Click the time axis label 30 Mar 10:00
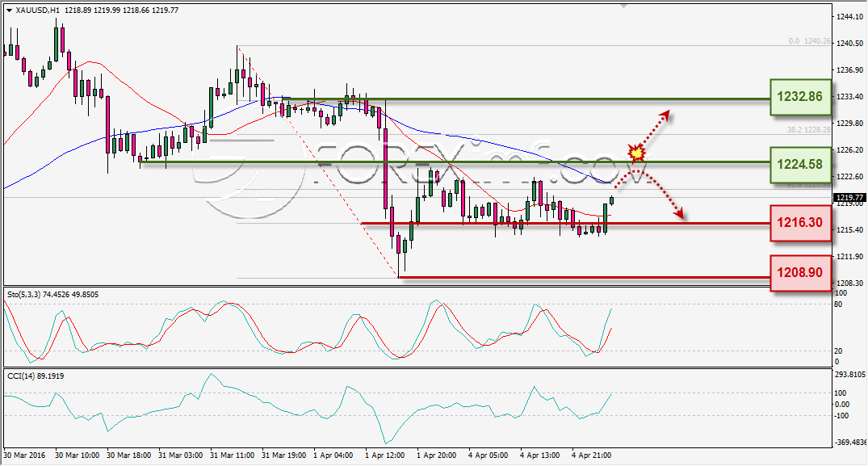The width and height of the screenshot is (868, 466). tap(77, 455)
